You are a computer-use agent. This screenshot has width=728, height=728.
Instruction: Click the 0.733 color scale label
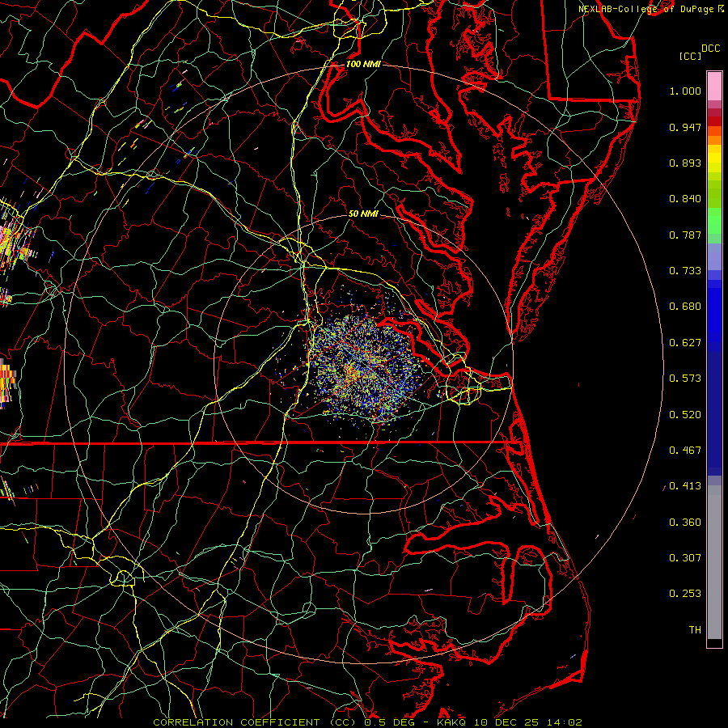pyautogui.click(x=685, y=271)
